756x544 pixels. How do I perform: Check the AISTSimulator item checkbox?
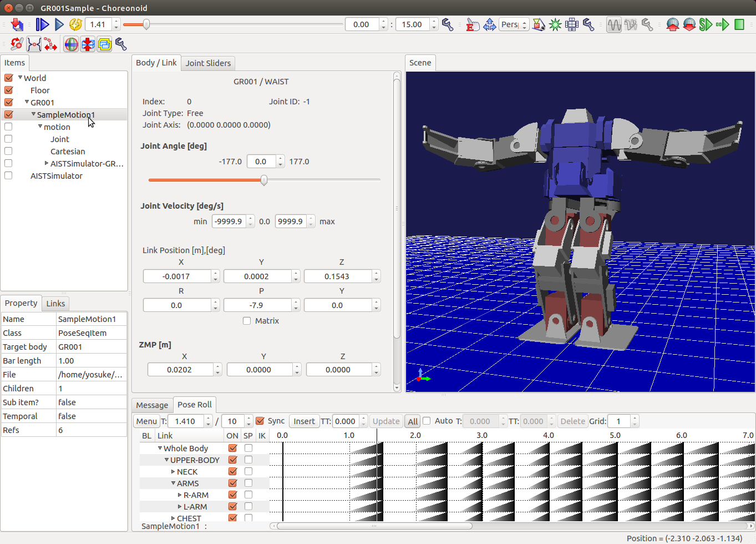8,175
